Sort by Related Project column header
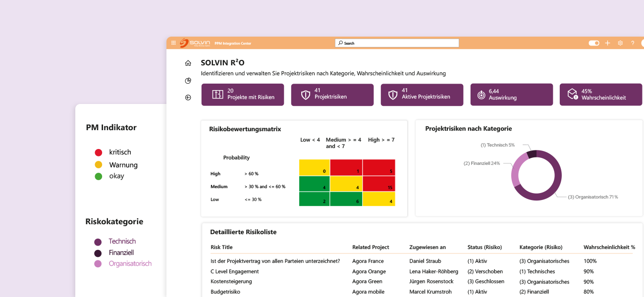Screen dimensions: 644x297 point(371,247)
